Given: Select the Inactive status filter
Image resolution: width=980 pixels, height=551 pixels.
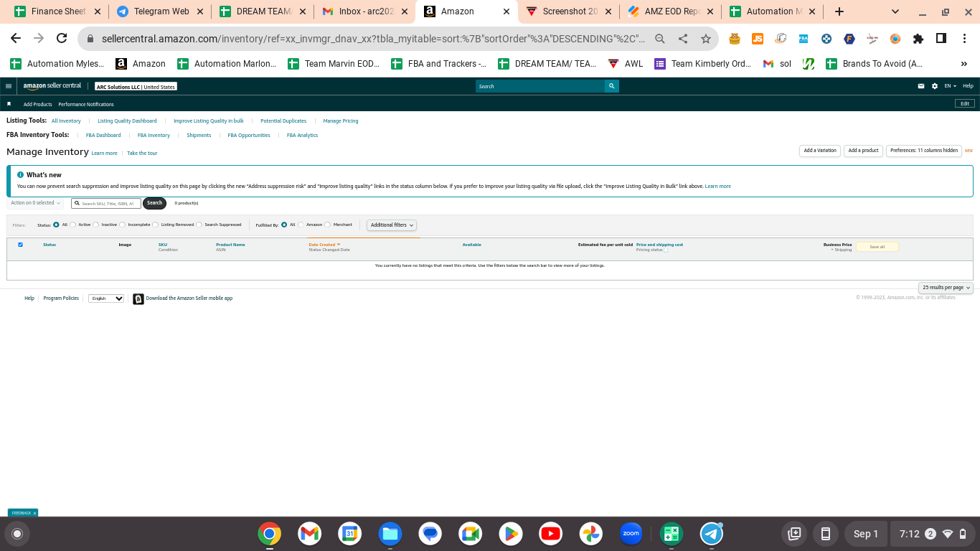Looking at the screenshot, I should click(x=96, y=225).
